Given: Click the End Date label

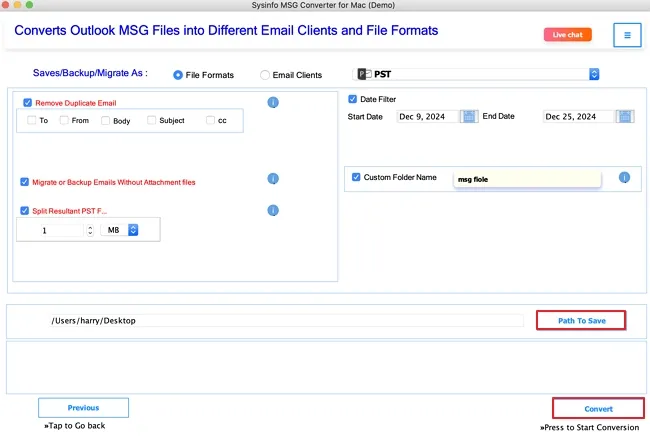Looking at the screenshot, I should (498, 116).
